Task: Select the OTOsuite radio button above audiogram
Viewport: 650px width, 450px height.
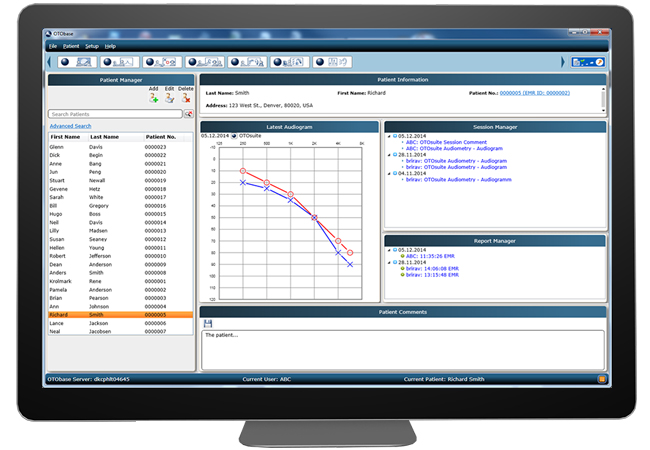Action: [x=235, y=135]
